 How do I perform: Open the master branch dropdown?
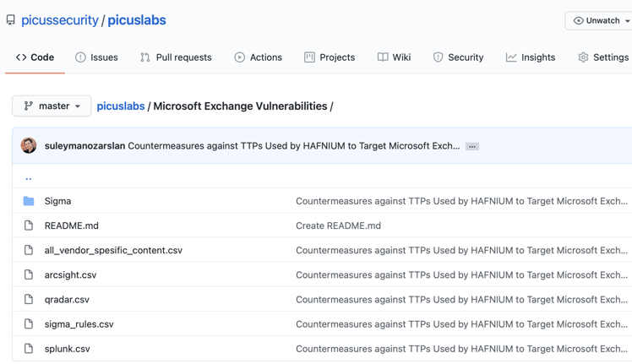click(52, 106)
